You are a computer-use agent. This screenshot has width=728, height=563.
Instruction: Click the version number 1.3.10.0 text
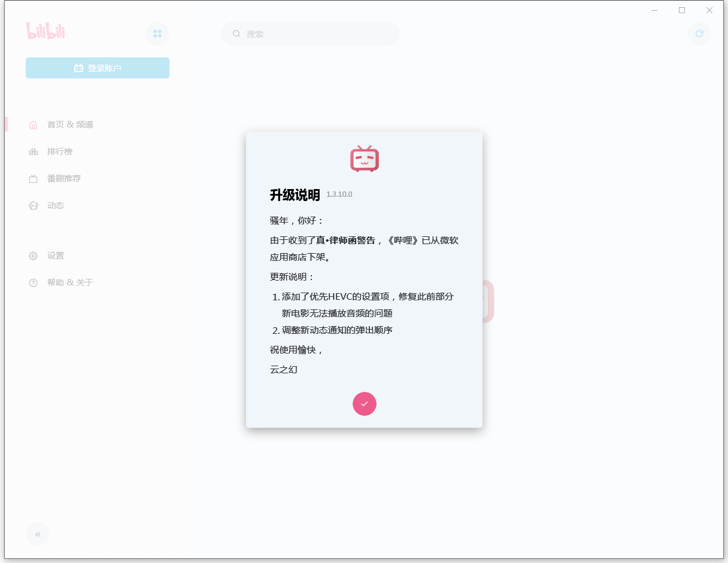pyautogui.click(x=339, y=194)
